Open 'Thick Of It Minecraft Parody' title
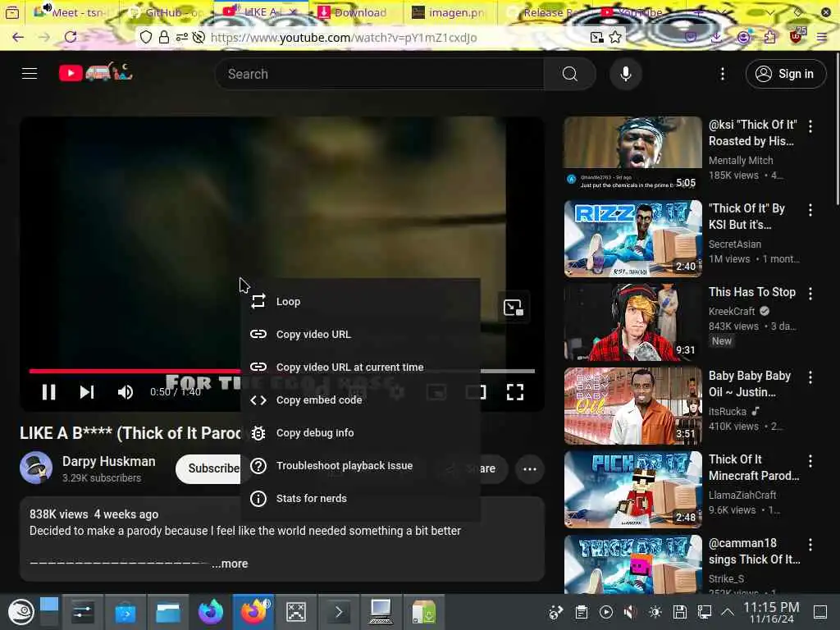 pyautogui.click(x=754, y=468)
